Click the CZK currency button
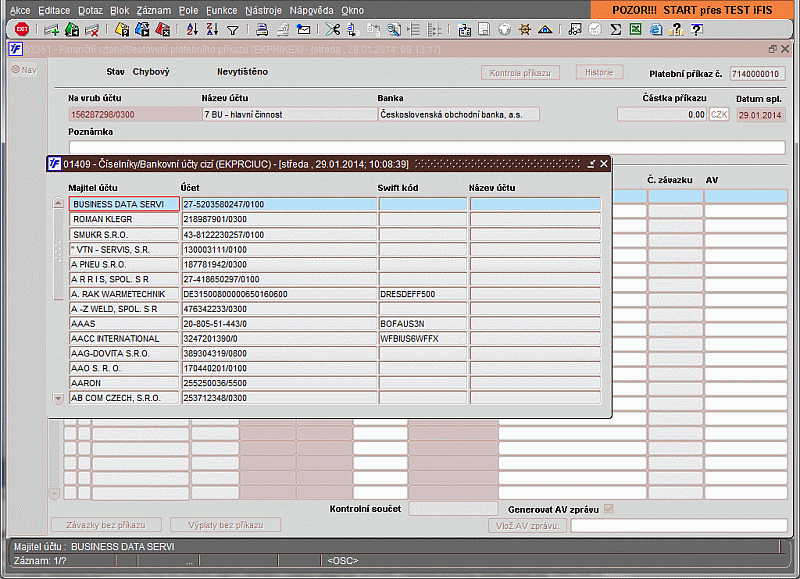The image size is (800, 579). tap(719, 115)
